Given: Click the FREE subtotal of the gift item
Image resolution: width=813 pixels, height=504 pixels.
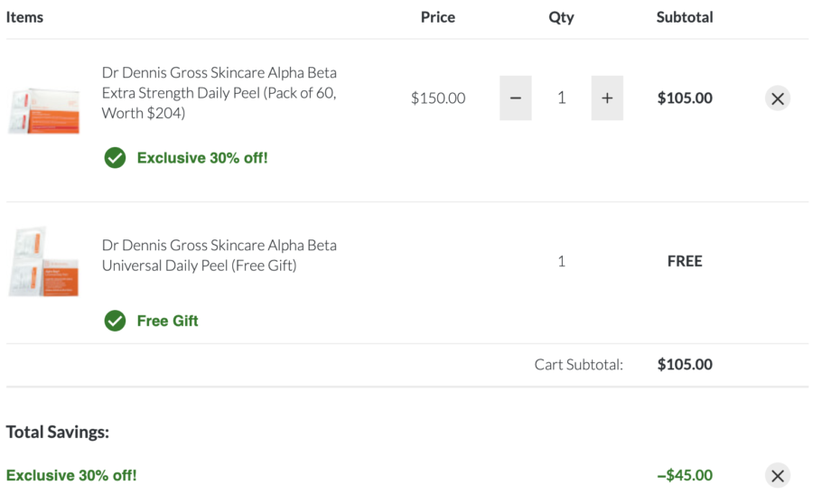Looking at the screenshot, I should click(685, 261).
